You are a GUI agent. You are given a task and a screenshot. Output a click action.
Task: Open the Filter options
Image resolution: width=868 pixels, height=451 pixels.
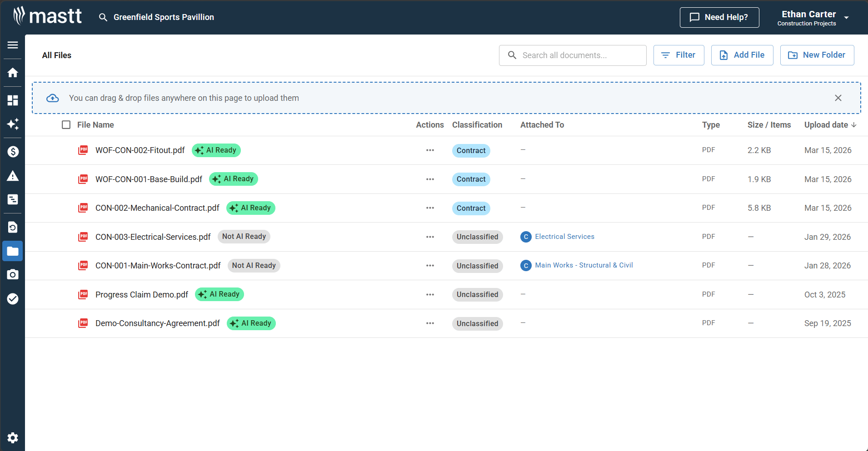pos(678,55)
